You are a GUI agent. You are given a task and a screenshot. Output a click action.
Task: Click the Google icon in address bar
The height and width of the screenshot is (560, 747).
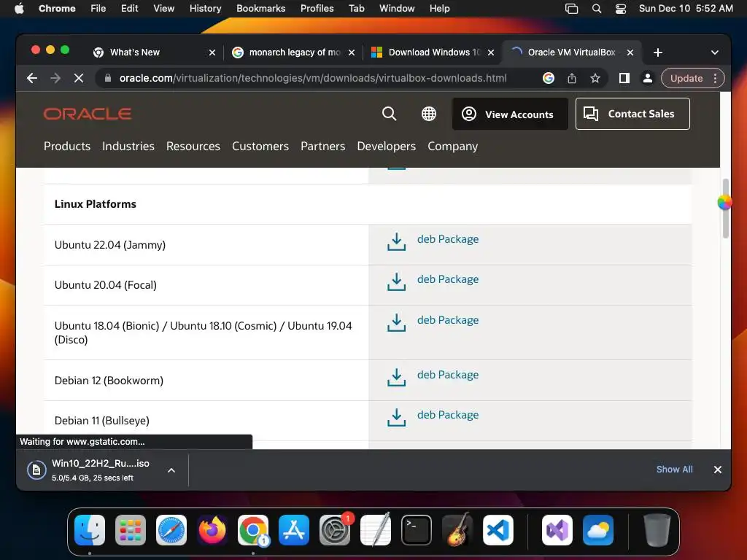[x=549, y=78]
